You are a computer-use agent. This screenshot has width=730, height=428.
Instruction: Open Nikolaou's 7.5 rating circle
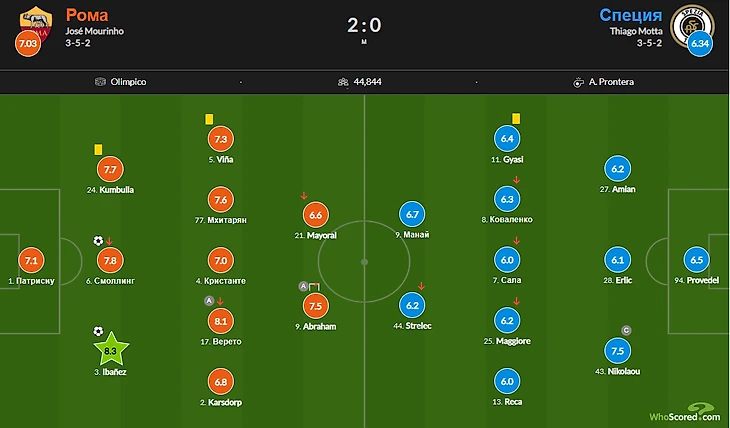(x=618, y=350)
